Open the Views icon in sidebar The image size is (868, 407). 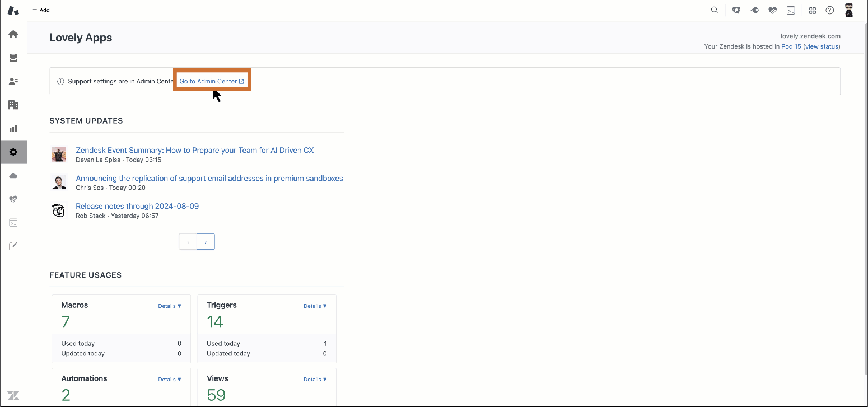[13, 58]
